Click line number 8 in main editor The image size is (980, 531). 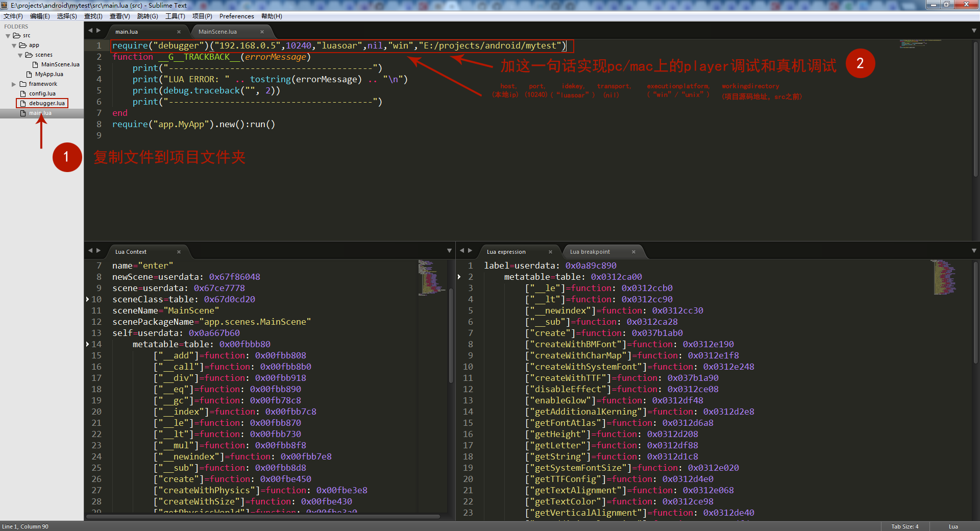click(x=99, y=124)
